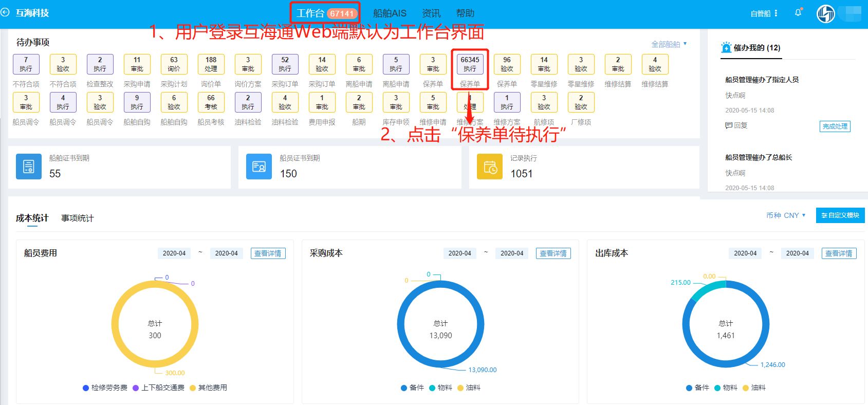Open the 7 执行 不符合项 tile
This screenshot has width=868, height=405.
coord(26,64)
